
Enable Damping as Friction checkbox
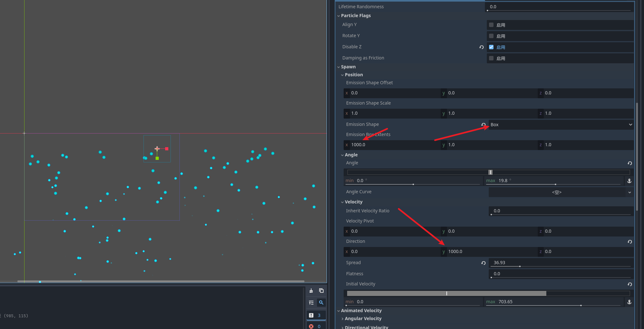coord(491,58)
